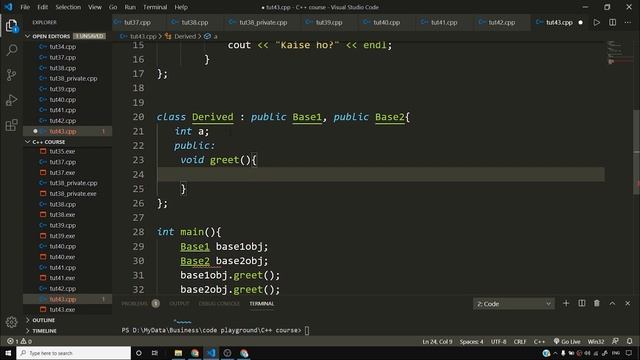Viewport: 640px width, 360px height.
Task: Expand the Timeline section
Action: 67,331
